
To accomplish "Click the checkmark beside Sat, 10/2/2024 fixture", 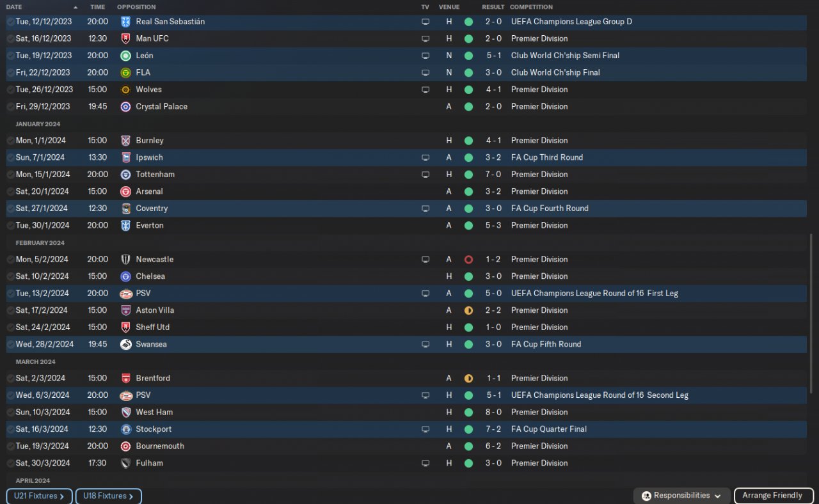I will [10, 276].
